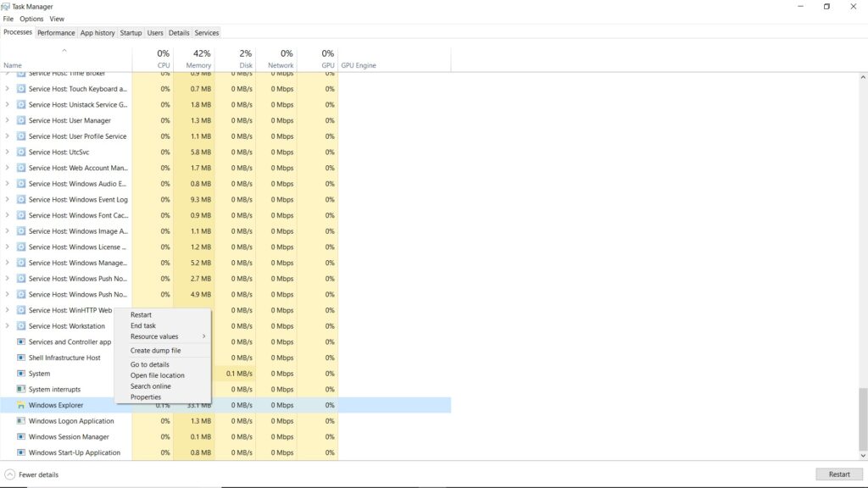Switch to the Services tab
This screenshot has height=488, width=868.
click(x=207, y=33)
